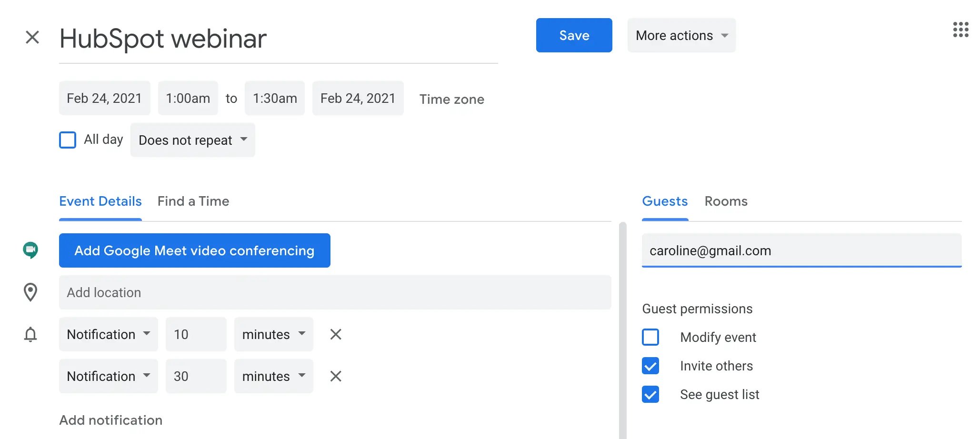This screenshot has height=439, width=980.
Task: Uncheck See guest list permission
Action: click(650, 394)
